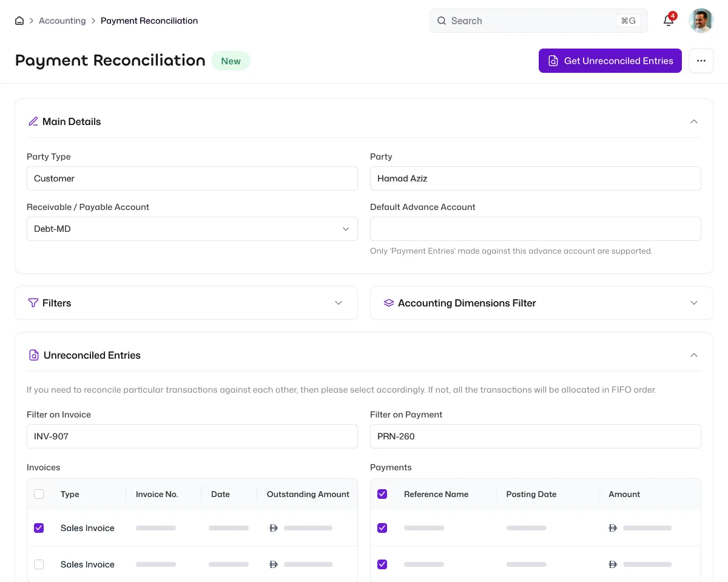Click the Default Advance Account field
Image resolution: width=728 pixels, height=582 pixels.
pos(536,229)
